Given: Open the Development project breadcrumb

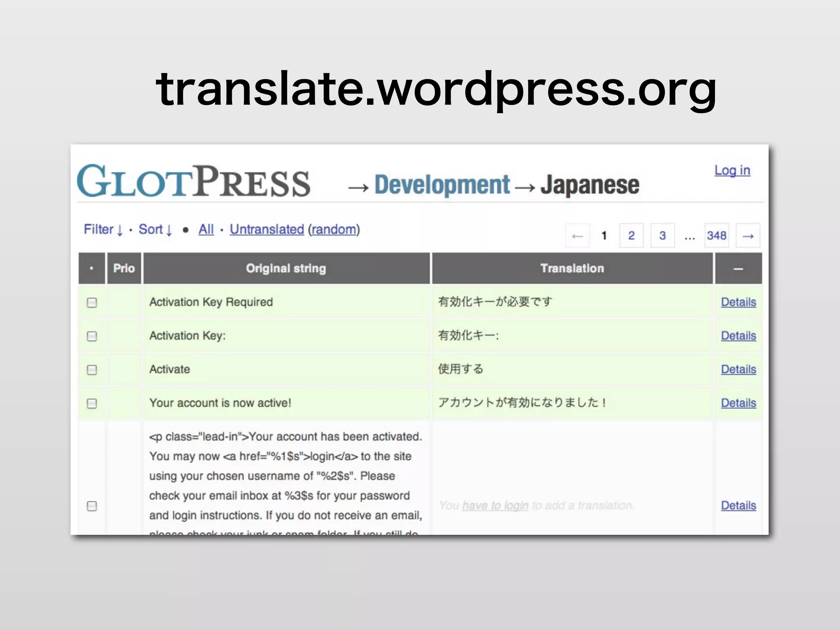Looking at the screenshot, I should [x=442, y=185].
